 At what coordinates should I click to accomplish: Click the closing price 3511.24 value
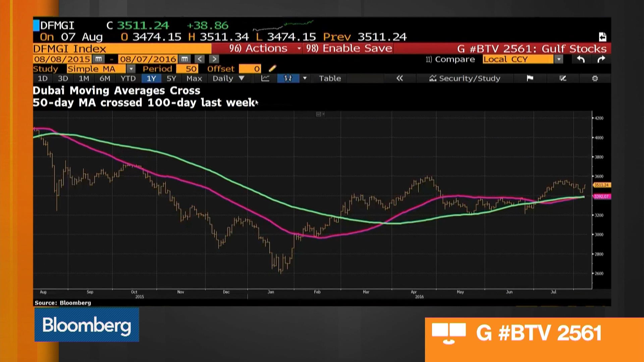143,25
